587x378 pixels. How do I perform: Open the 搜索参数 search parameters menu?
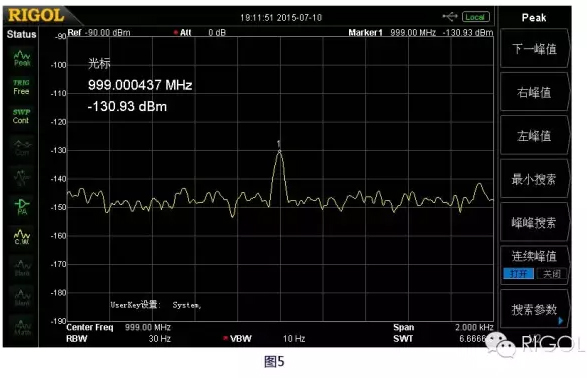534,310
